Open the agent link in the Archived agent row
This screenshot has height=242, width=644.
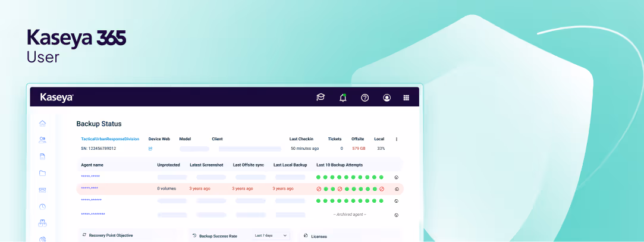93,214
